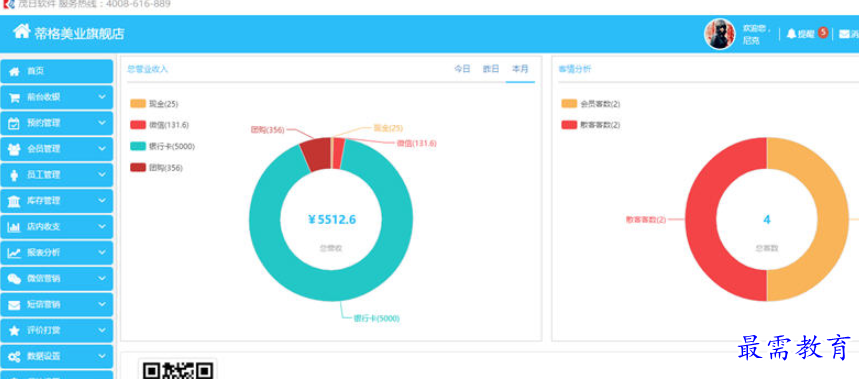
Task: Select the 本月 tab
Action: pos(520,69)
